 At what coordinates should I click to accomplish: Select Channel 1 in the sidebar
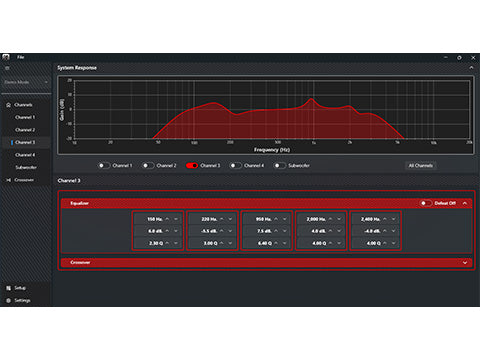tap(25, 117)
